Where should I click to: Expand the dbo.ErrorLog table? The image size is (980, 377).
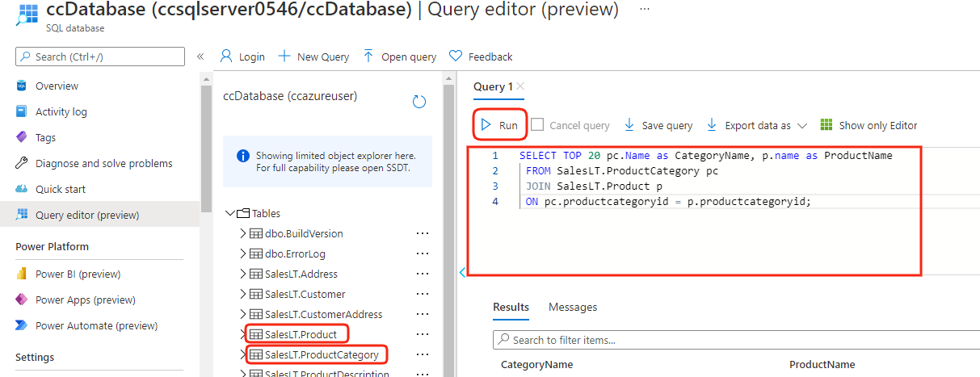[242, 253]
